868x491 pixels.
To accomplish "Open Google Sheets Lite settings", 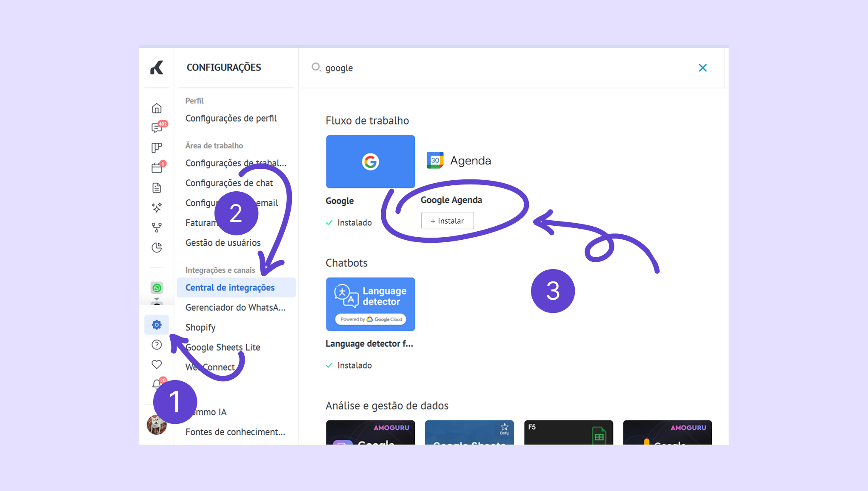I will click(x=223, y=347).
